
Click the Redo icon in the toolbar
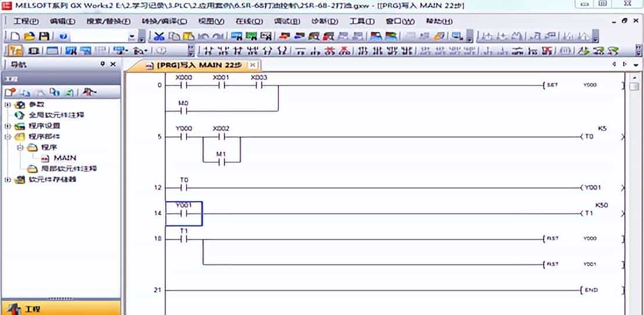218,37
